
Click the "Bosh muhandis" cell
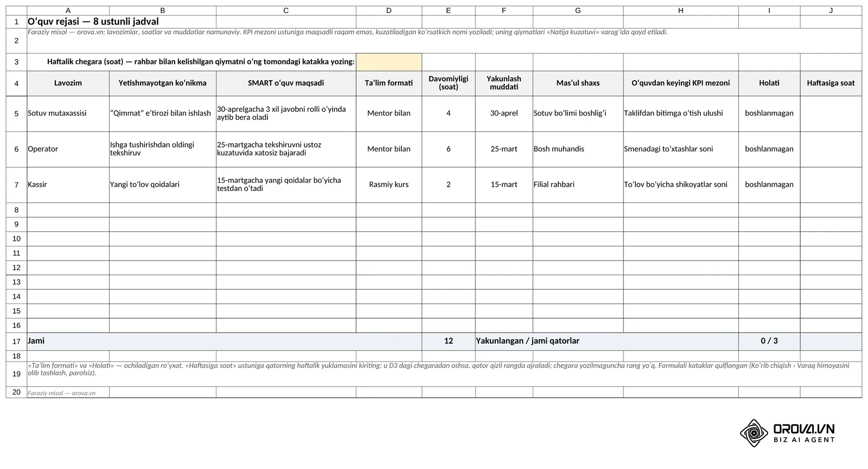[578, 149]
